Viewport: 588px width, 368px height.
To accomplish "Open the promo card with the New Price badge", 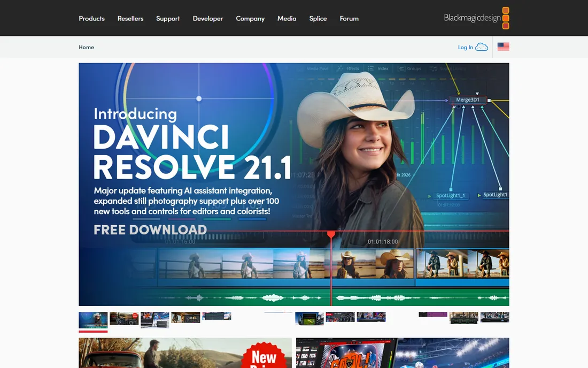I will 185,353.
